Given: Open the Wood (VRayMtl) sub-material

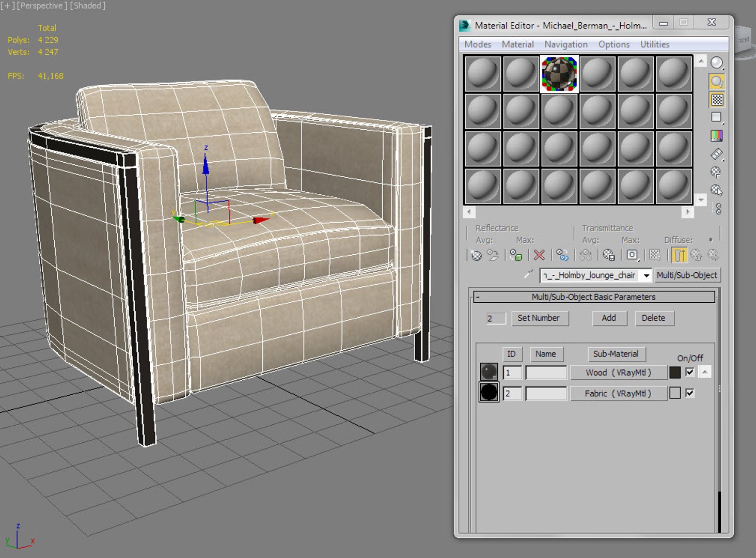Looking at the screenshot, I should [618, 373].
